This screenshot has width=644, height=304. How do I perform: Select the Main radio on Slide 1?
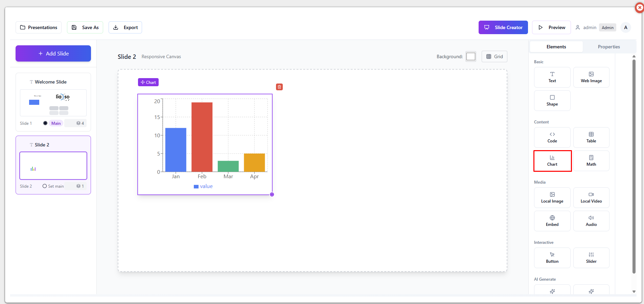click(45, 123)
